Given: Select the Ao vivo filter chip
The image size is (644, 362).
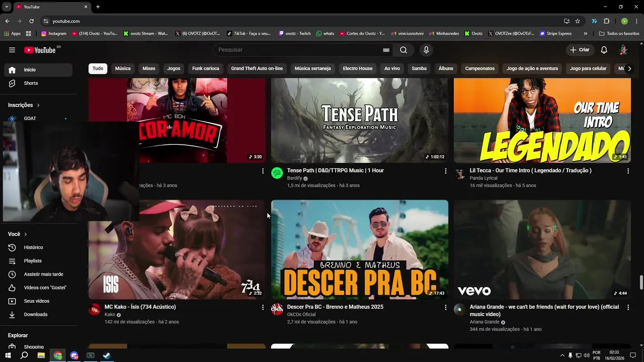Looking at the screenshot, I should (x=392, y=68).
